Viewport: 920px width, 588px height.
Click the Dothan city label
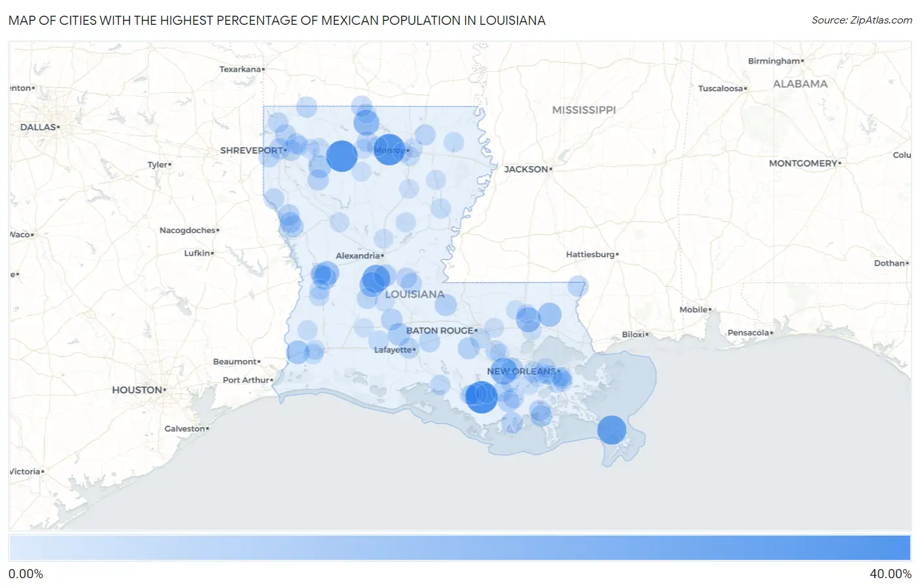tap(890, 263)
